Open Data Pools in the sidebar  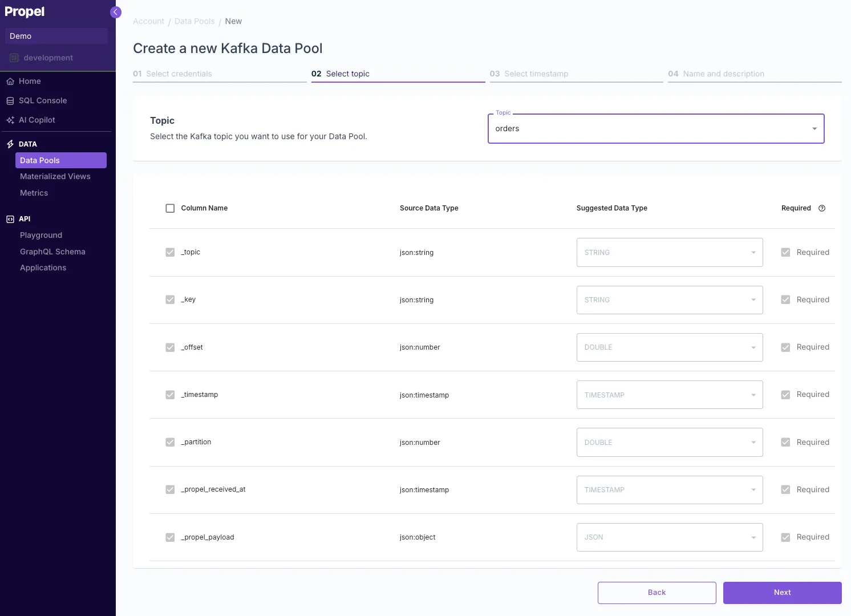(x=61, y=160)
